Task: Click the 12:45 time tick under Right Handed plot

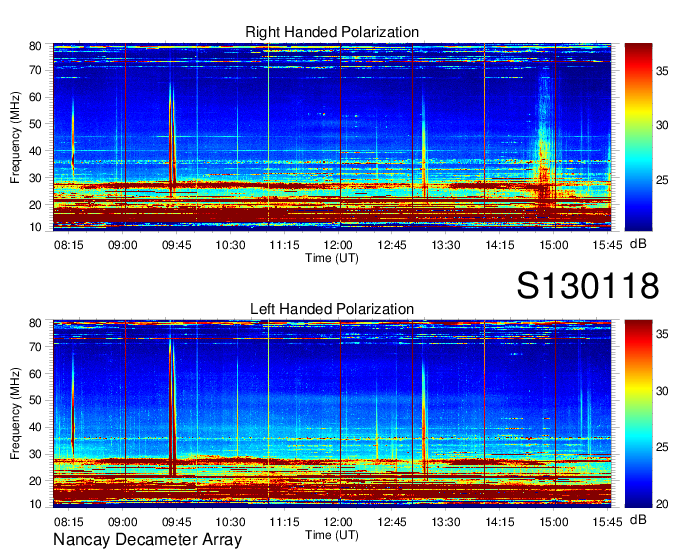Action: (x=392, y=245)
